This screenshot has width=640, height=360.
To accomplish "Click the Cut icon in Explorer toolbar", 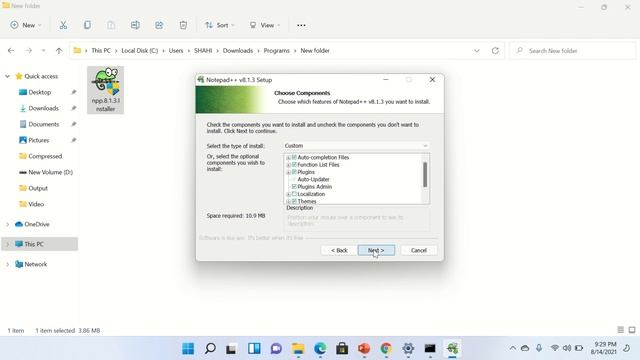I will (63, 25).
